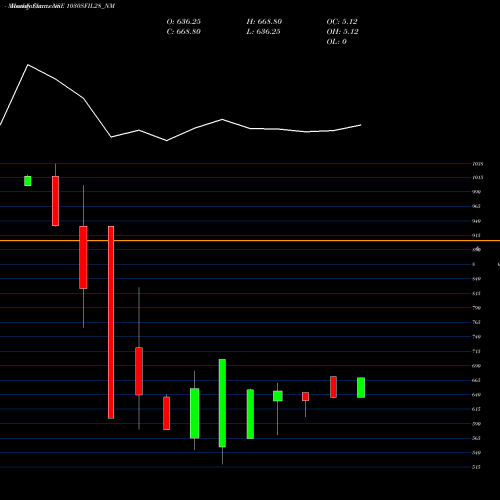
Task: Click the 790 price axis label
Action: pyautogui.click(x=477, y=308)
